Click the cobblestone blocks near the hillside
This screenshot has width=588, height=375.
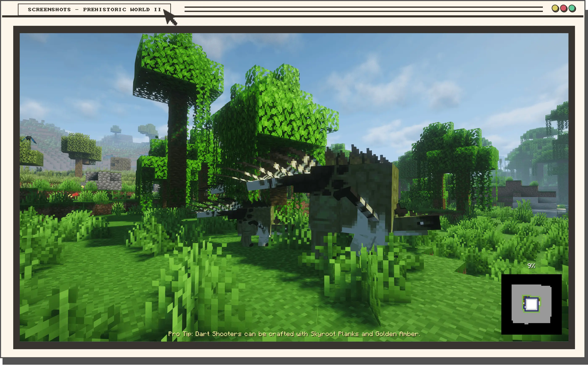pyautogui.click(x=104, y=180)
